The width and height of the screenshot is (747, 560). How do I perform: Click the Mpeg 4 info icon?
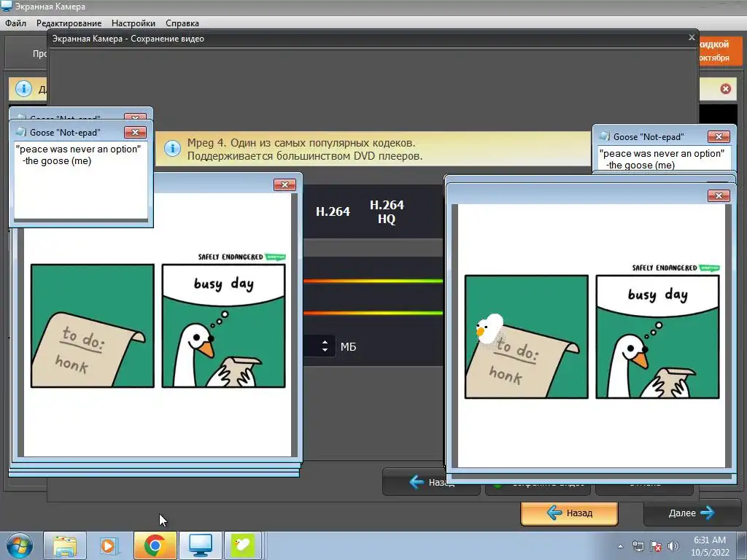(172, 149)
